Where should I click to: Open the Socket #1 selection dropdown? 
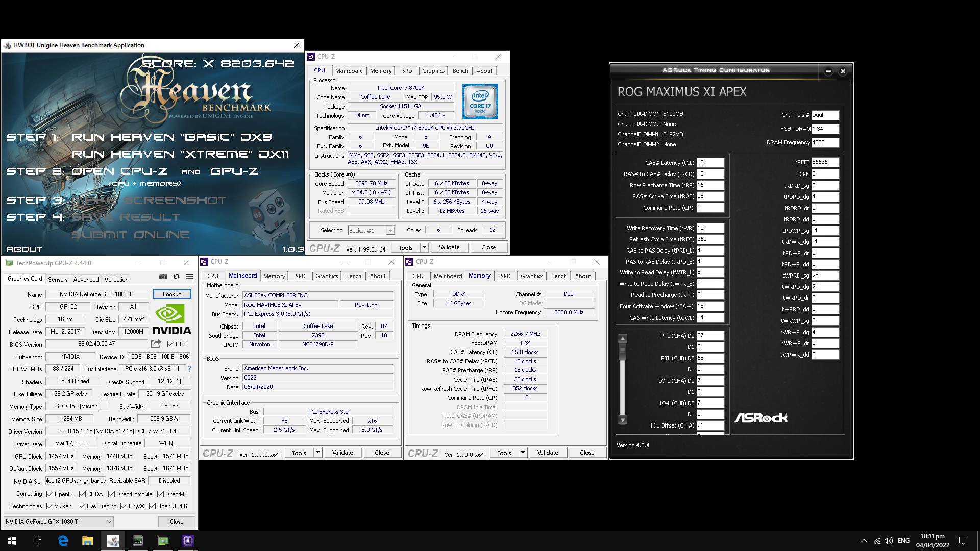tap(371, 231)
